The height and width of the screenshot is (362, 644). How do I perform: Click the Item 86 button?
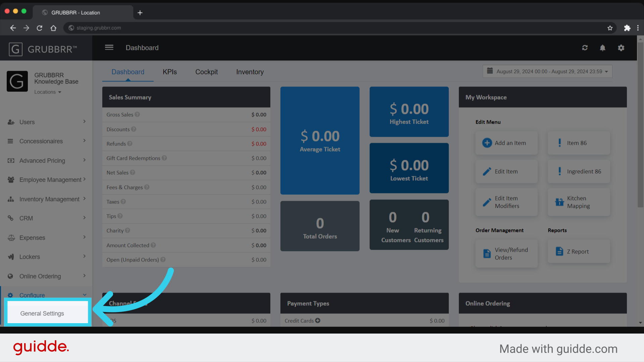coord(579,143)
